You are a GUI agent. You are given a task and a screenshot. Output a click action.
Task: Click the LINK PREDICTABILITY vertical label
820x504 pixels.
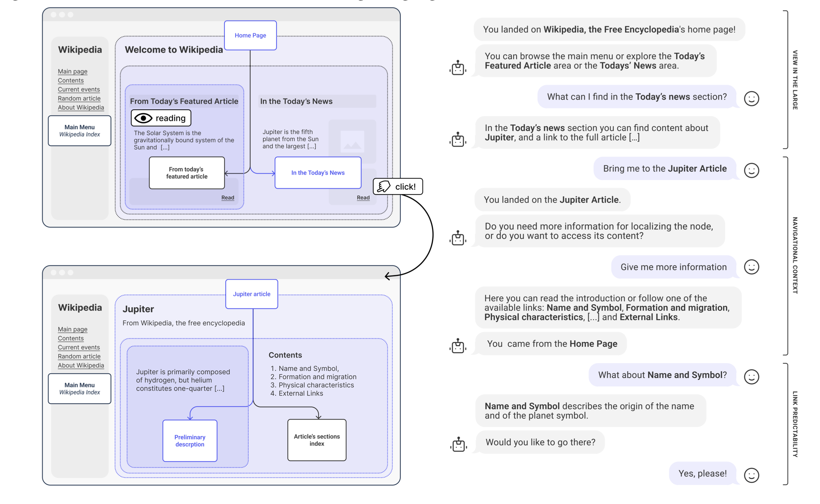coord(795,424)
